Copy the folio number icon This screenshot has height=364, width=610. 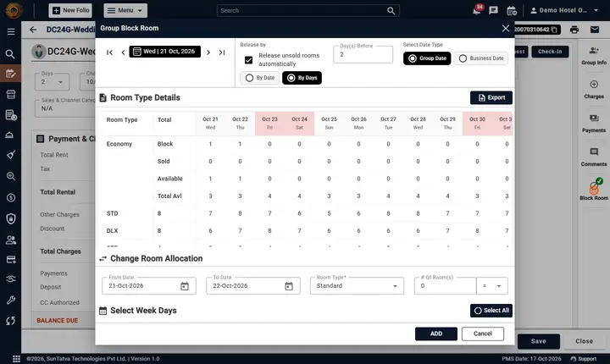pos(554,30)
